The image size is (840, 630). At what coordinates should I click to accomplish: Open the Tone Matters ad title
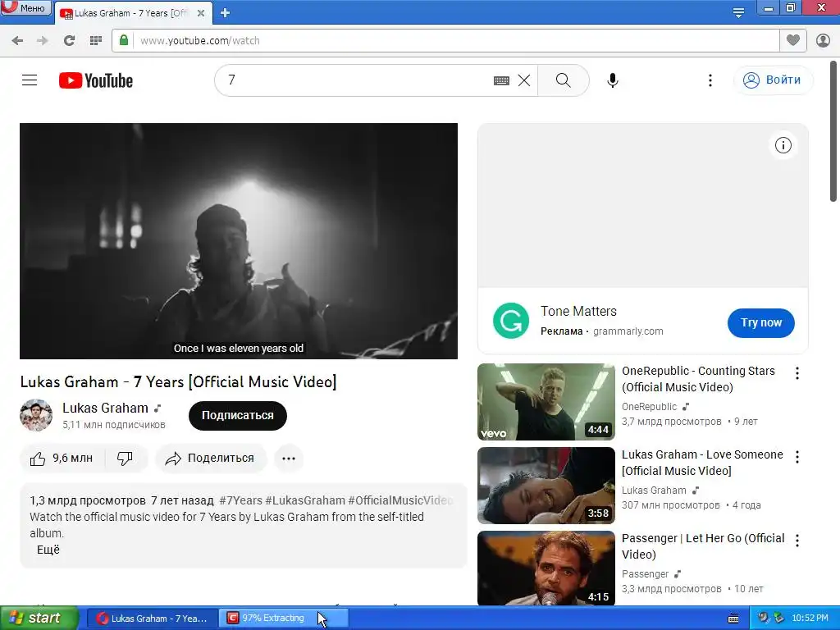coord(578,311)
